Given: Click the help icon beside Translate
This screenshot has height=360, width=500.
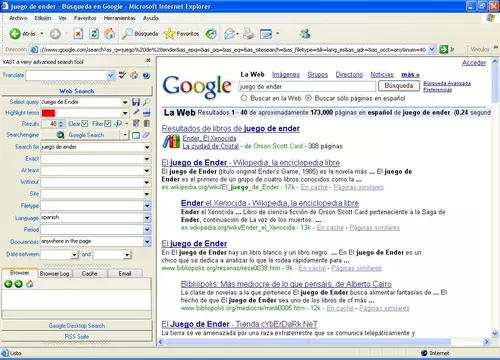Looking at the screenshot, I should [146, 76].
